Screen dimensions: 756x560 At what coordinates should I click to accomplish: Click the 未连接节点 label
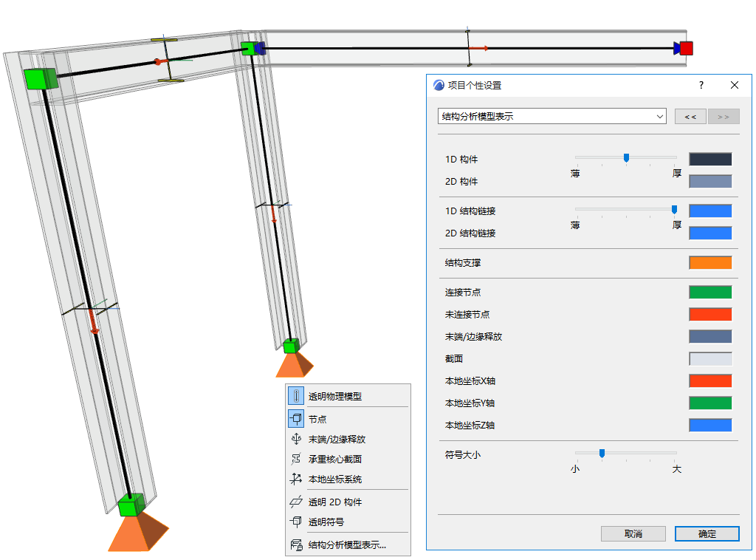coord(467,315)
